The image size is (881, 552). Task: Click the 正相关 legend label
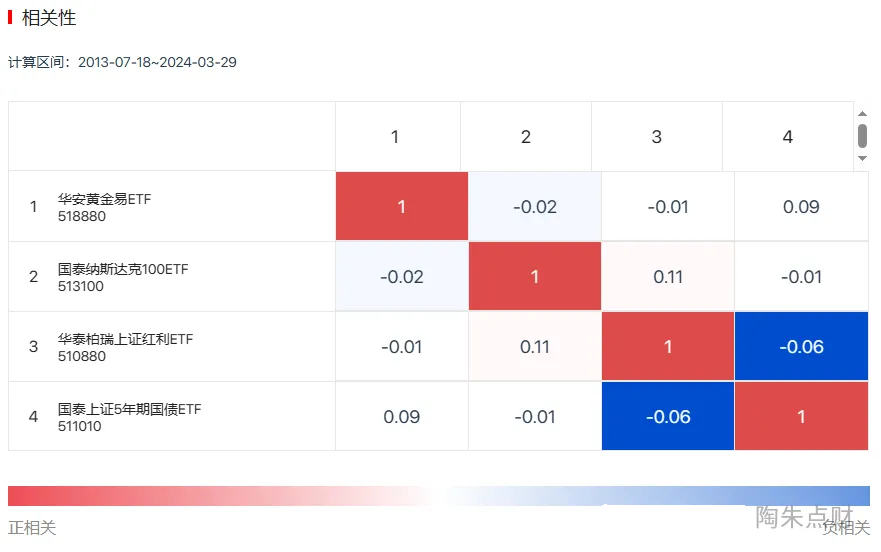click(x=32, y=528)
